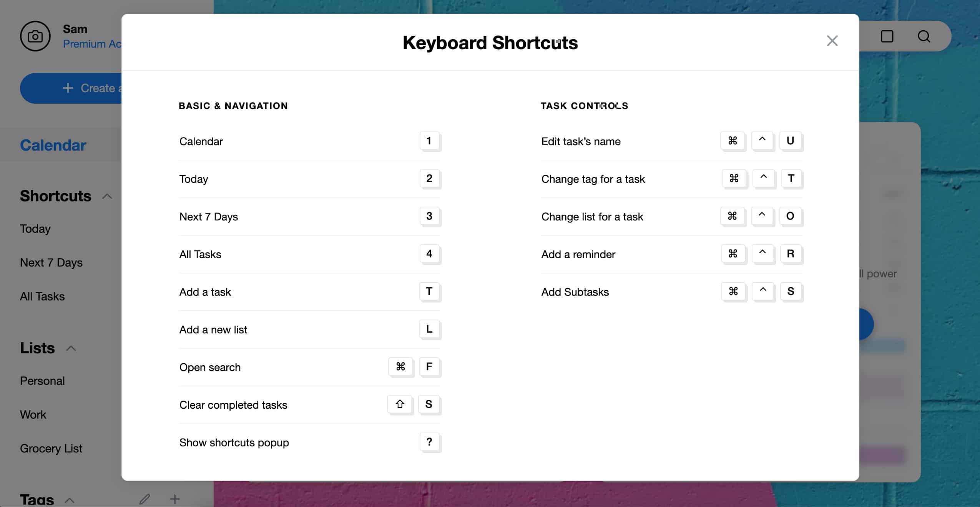The height and width of the screenshot is (507, 980).
Task: Collapse the Tags section chevron
Action: (70, 500)
